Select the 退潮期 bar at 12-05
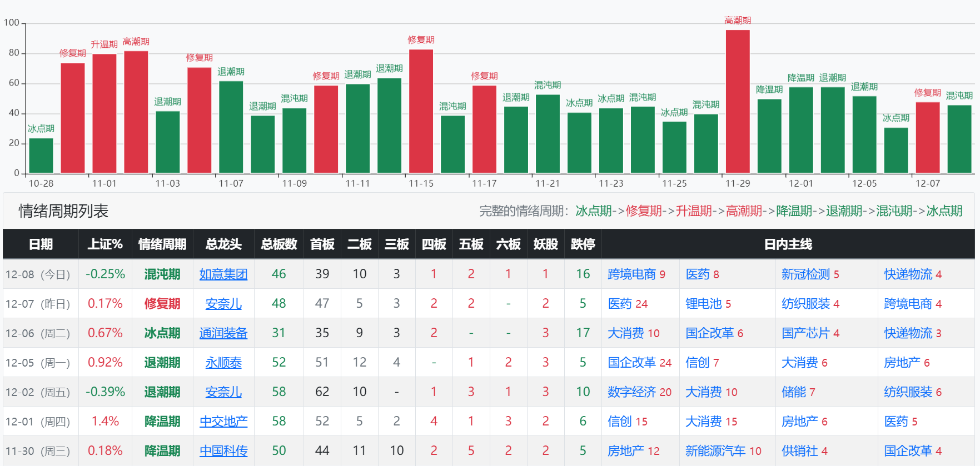This screenshot has height=466, width=980. point(864,135)
